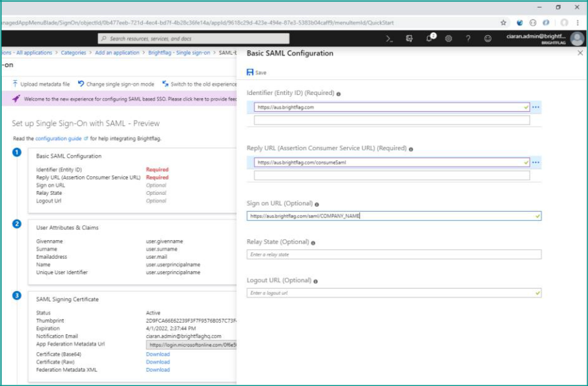Screen dimensions: 588x386
Task: Click the App Federation Metadata Url field
Action: coord(191,345)
